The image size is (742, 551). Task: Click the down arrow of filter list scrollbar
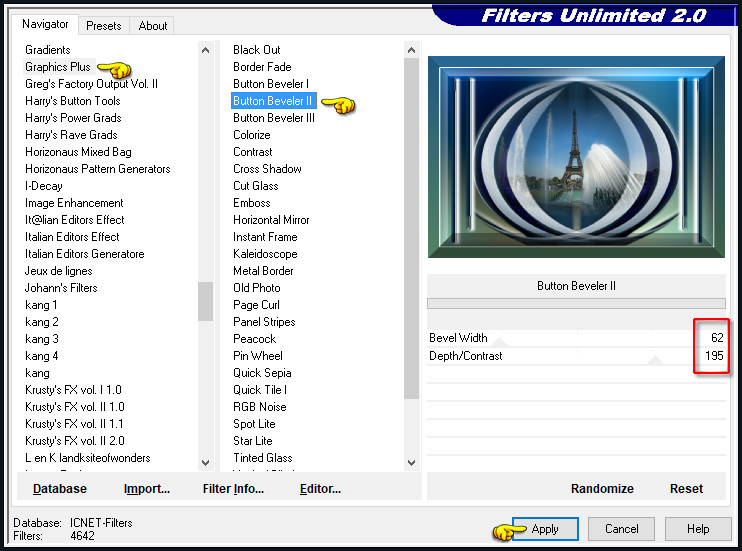click(412, 462)
